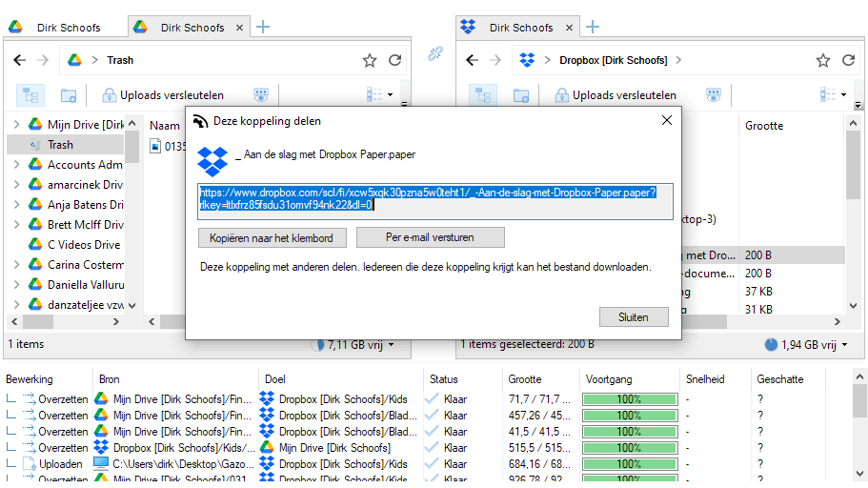
Task: Go forward in right Dropbox pane
Action: (495, 60)
